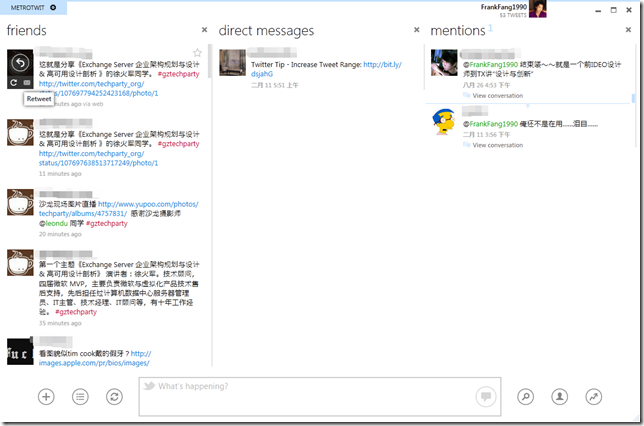Open #gztechparty hashtag in first tweet
644x426 pixels.
coord(178,74)
